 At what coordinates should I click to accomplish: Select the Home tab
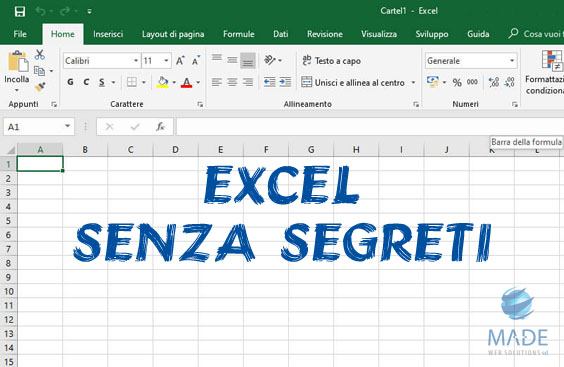click(x=63, y=34)
